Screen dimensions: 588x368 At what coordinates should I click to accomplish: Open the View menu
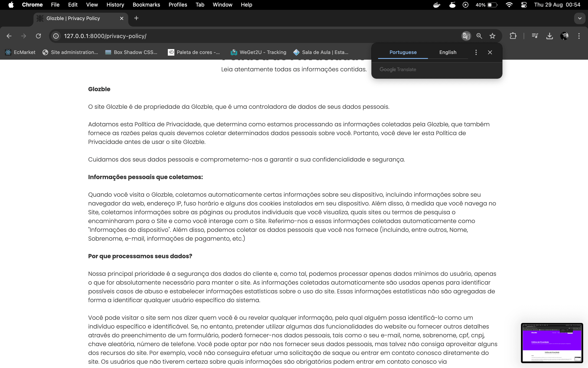92,5
